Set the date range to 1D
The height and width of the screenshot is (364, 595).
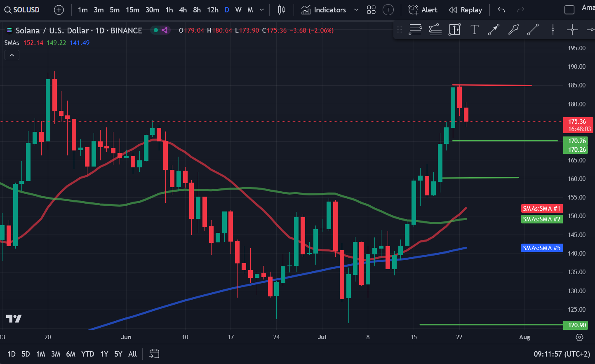[12, 354]
